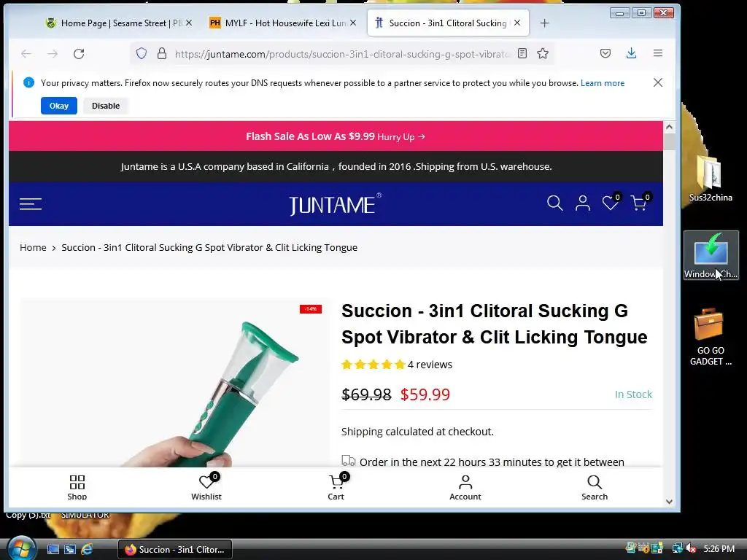This screenshot has height=560, width=747.
Task: Open Cart in the bottom navigation bar
Action: pyautogui.click(x=336, y=488)
